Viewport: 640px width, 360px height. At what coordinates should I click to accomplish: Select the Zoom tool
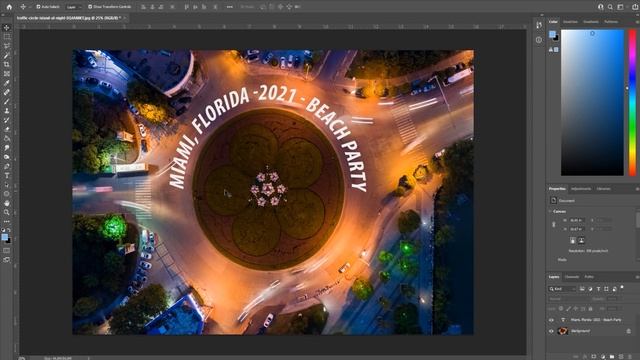coord(7,213)
